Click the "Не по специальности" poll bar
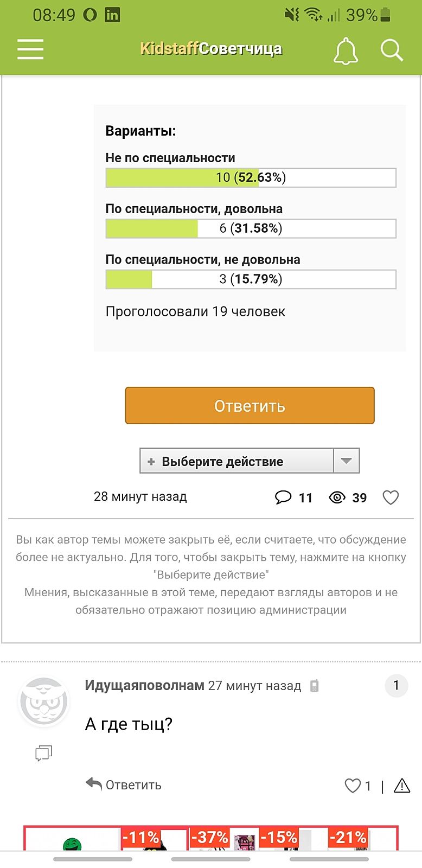This screenshot has width=422, height=868. [x=251, y=177]
